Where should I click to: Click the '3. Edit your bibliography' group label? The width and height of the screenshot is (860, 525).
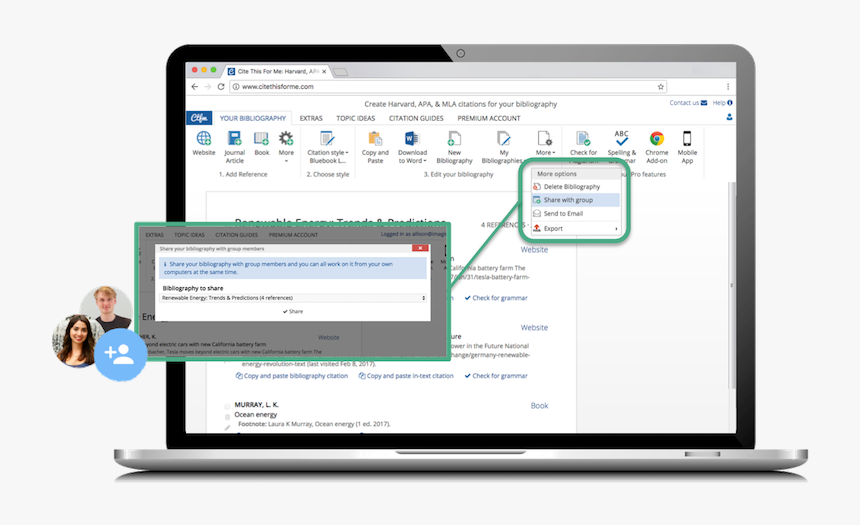click(459, 174)
